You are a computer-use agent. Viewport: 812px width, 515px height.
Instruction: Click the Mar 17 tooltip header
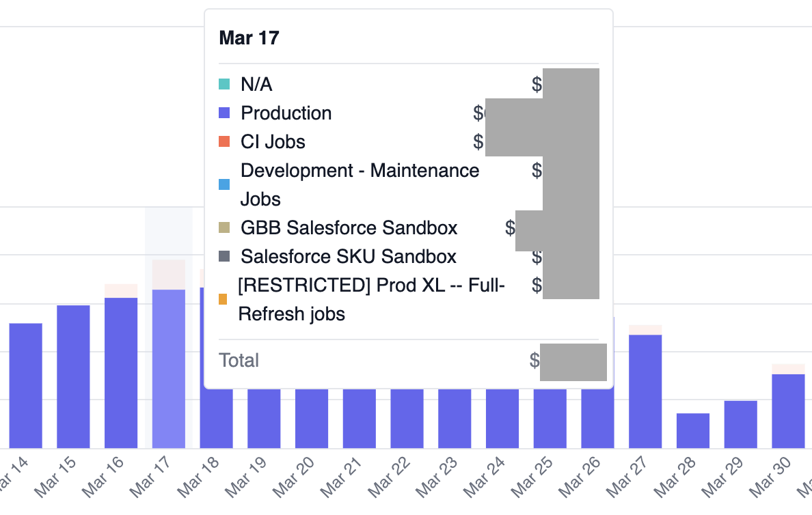click(249, 38)
